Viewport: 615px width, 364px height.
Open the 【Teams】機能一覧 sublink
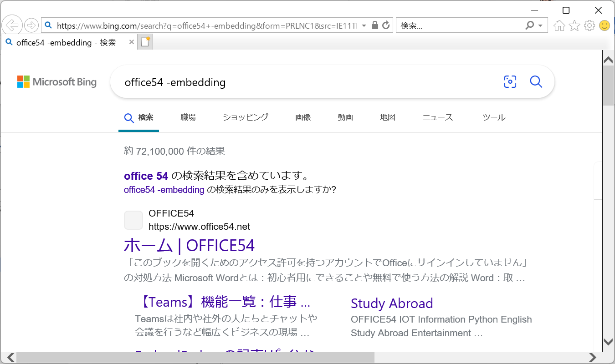pyautogui.click(x=223, y=302)
